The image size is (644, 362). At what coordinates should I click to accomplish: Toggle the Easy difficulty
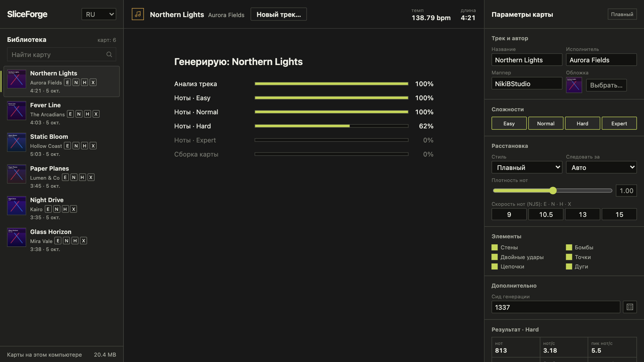pos(509,123)
